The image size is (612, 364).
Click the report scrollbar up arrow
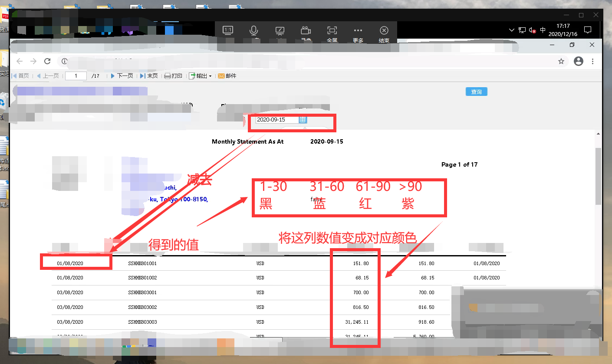pyautogui.click(x=598, y=134)
